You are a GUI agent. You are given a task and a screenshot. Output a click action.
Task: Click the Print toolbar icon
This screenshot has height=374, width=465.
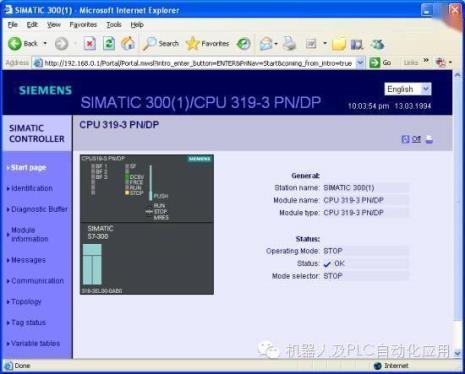click(289, 44)
